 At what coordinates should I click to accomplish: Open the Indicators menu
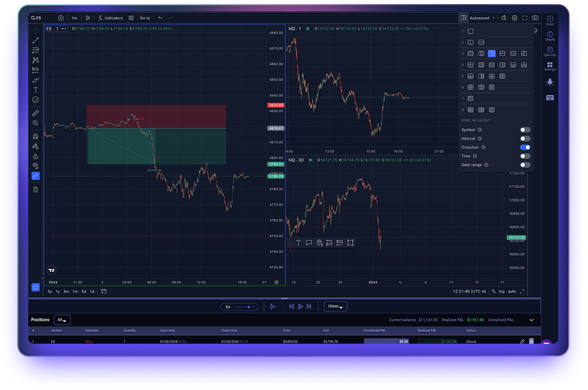[111, 18]
